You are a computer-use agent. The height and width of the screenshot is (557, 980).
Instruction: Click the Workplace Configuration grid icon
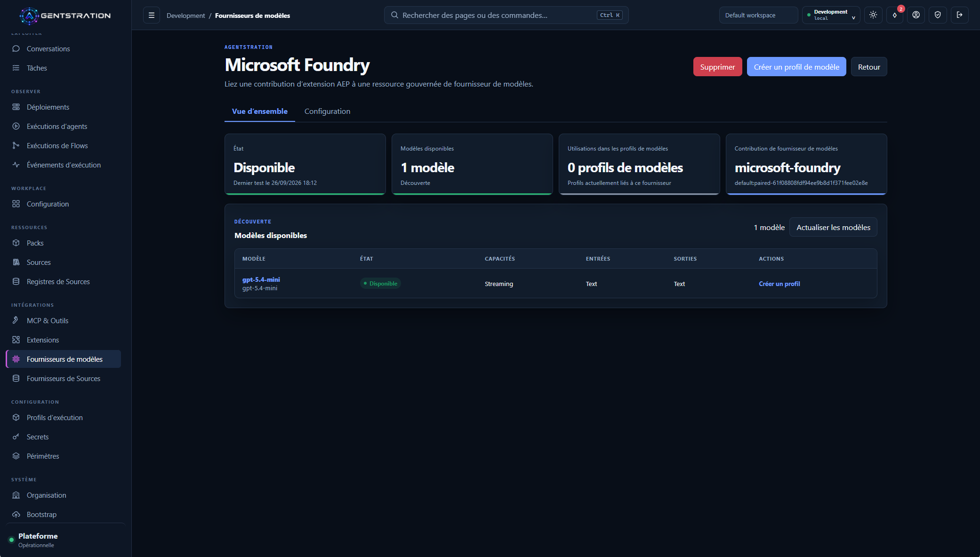pos(16,204)
